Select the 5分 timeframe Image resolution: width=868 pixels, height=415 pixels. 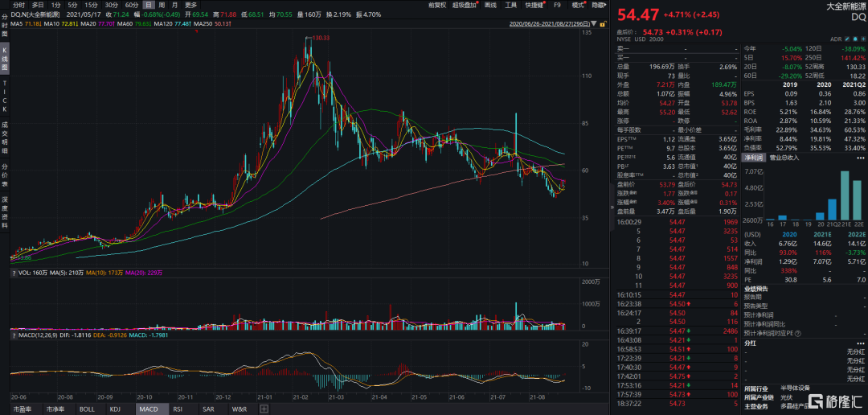point(72,5)
